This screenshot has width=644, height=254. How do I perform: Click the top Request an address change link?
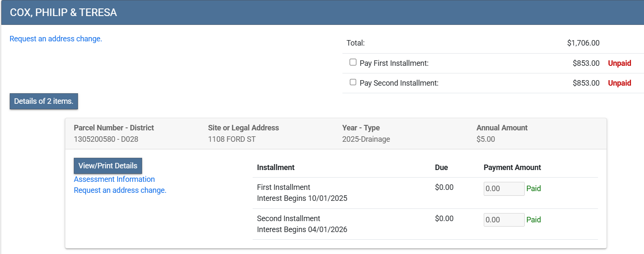click(x=56, y=39)
